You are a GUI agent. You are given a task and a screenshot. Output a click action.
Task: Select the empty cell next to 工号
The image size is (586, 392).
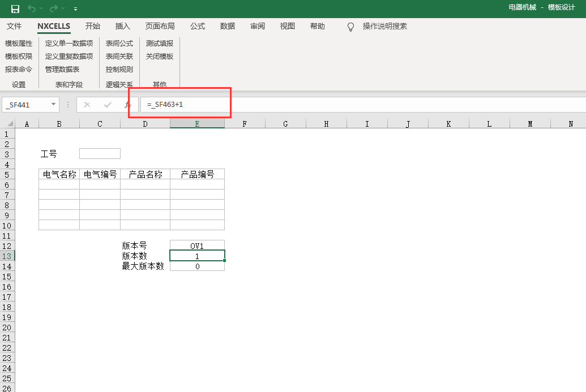[100, 154]
